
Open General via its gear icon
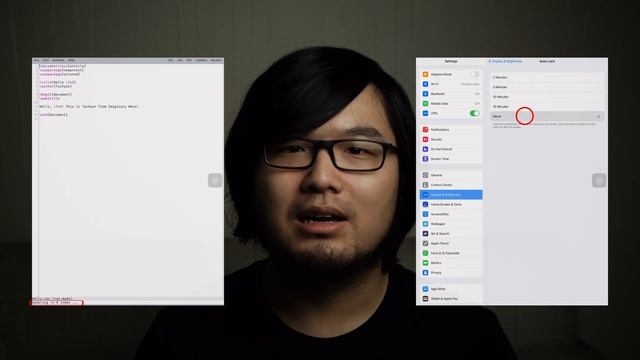tap(425, 175)
